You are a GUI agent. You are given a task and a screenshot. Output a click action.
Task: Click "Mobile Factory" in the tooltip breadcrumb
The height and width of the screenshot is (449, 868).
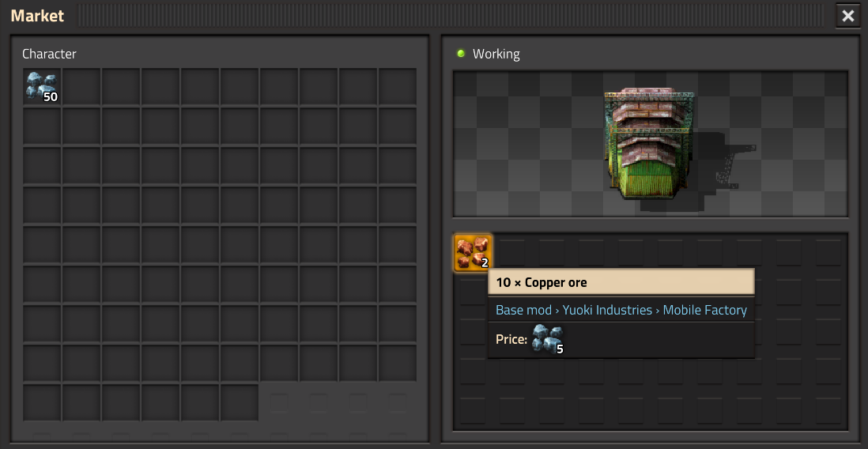pos(704,310)
